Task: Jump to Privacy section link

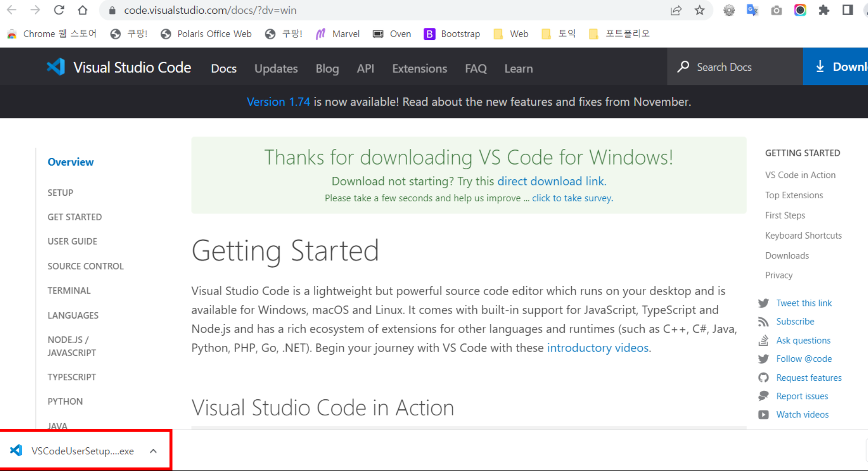Action: [x=779, y=275]
